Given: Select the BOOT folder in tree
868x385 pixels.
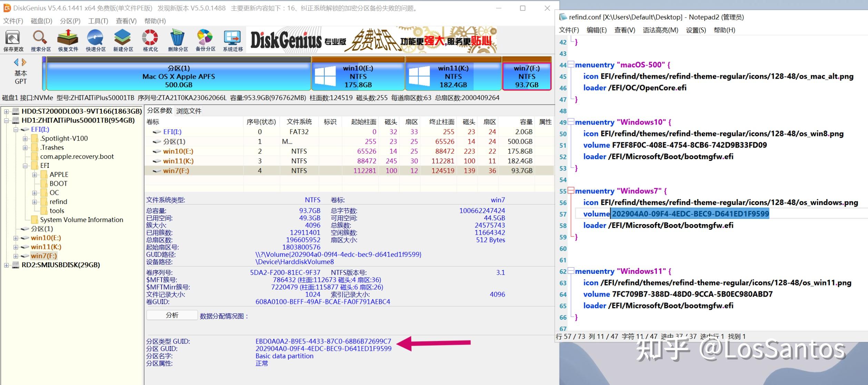Looking at the screenshot, I should [58, 184].
